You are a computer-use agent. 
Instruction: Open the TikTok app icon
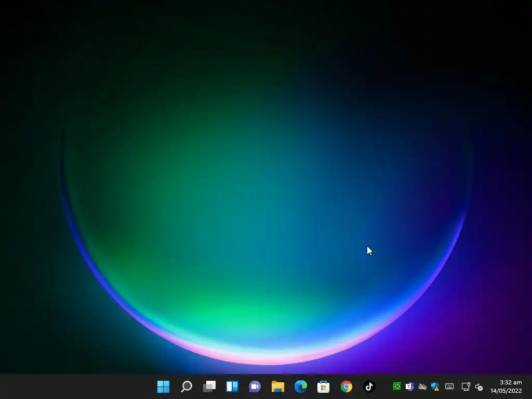(x=369, y=387)
